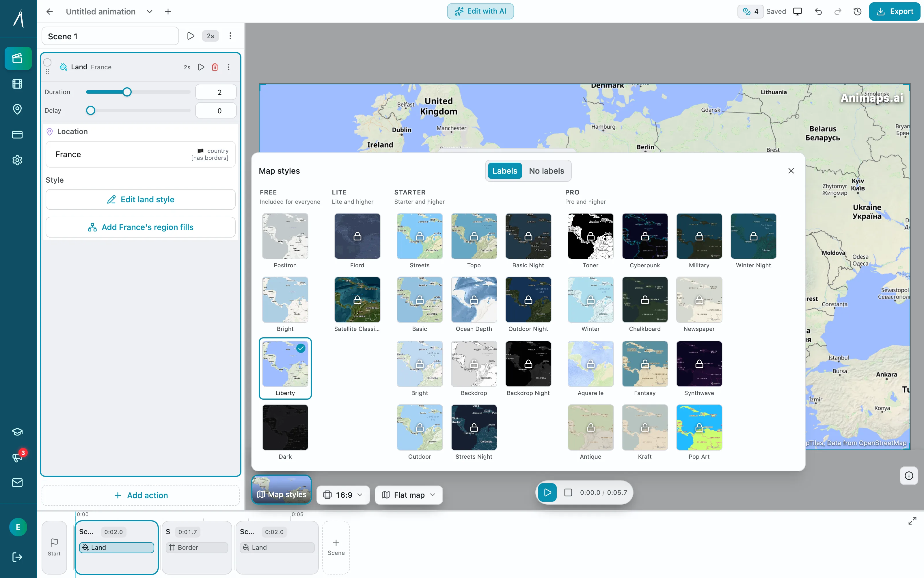
Task: Play the Land France action
Action: click(201, 67)
